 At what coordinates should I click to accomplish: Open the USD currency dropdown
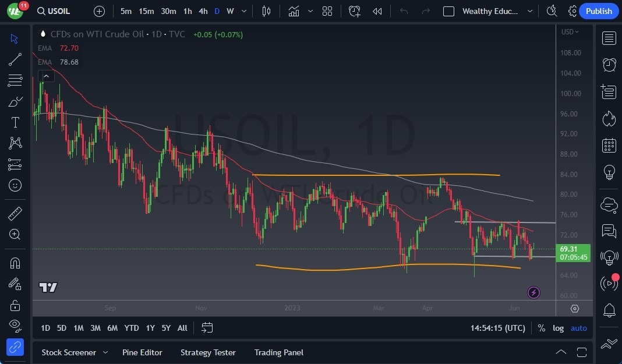570,31
